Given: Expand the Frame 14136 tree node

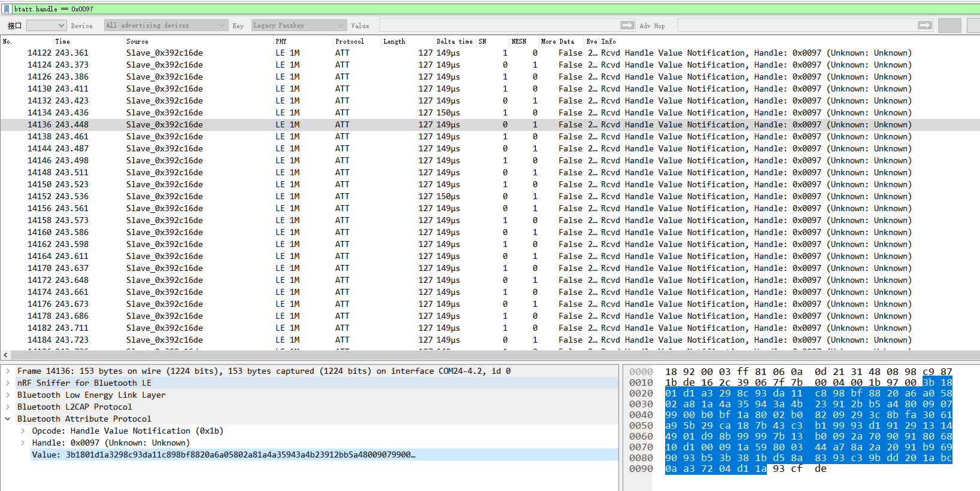Looking at the screenshot, I should tap(8, 371).
